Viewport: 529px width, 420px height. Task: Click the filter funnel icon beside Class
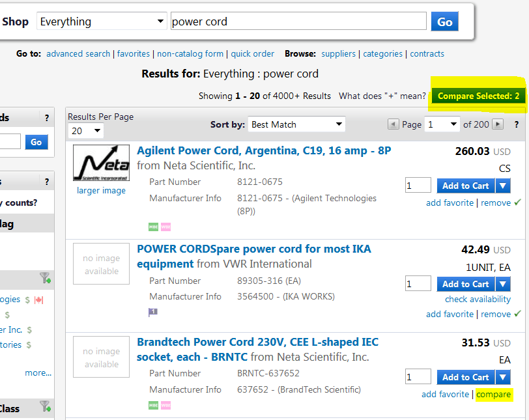pyautogui.click(x=45, y=406)
